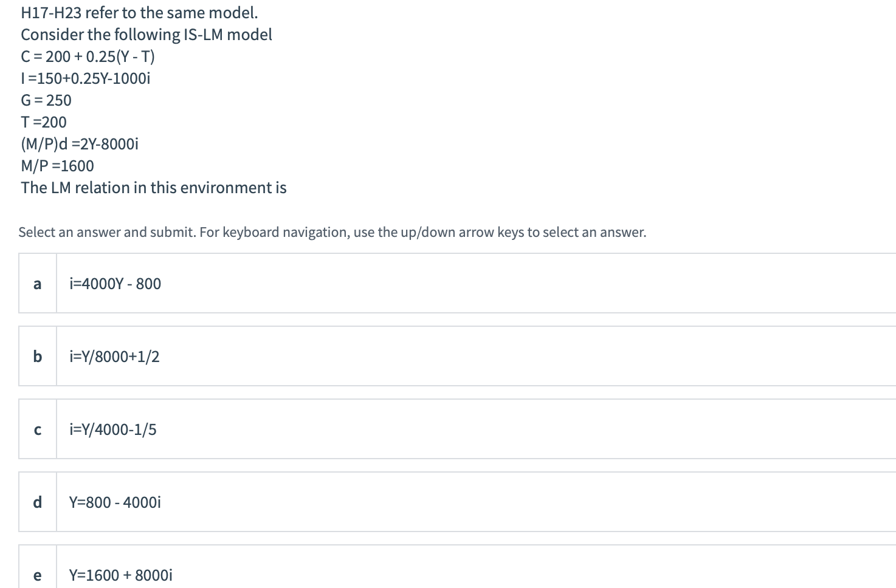
Task: Click the G = 250 line
Action: coord(46,100)
